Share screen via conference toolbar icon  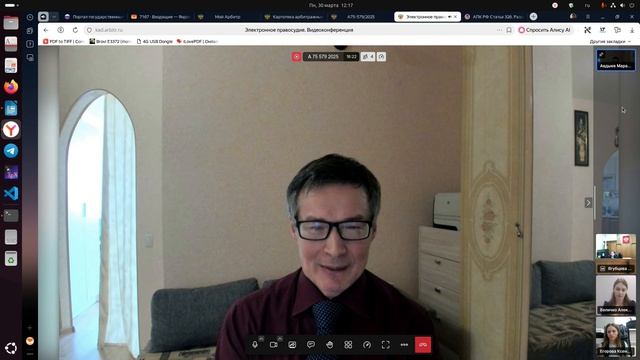pyautogui.click(x=292, y=345)
